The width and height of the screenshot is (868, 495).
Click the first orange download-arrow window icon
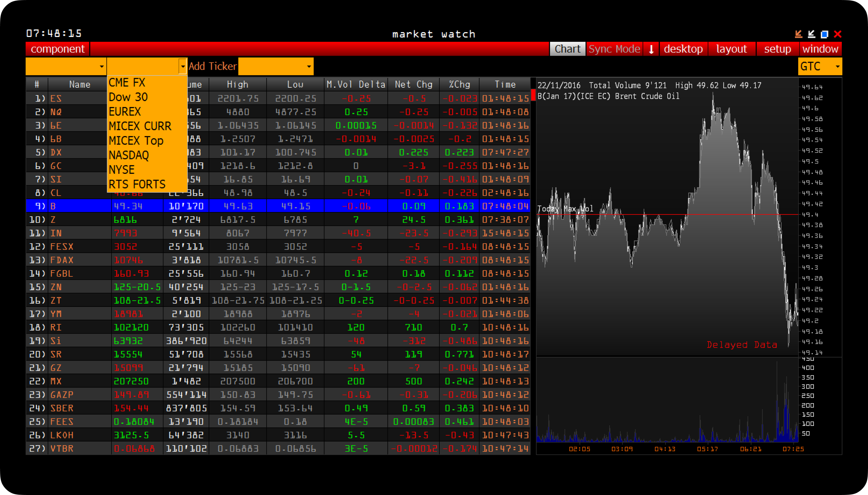pyautogui.click(x=798, y=34)
